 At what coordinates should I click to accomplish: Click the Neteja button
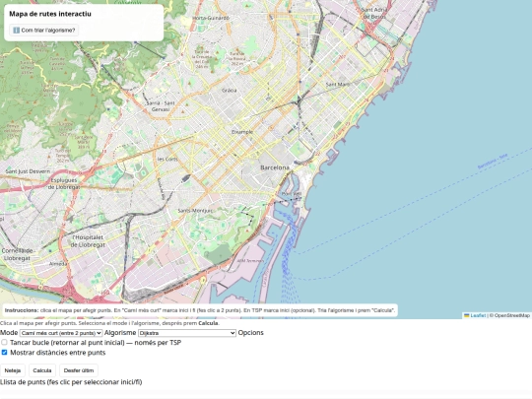click(13, 370)
